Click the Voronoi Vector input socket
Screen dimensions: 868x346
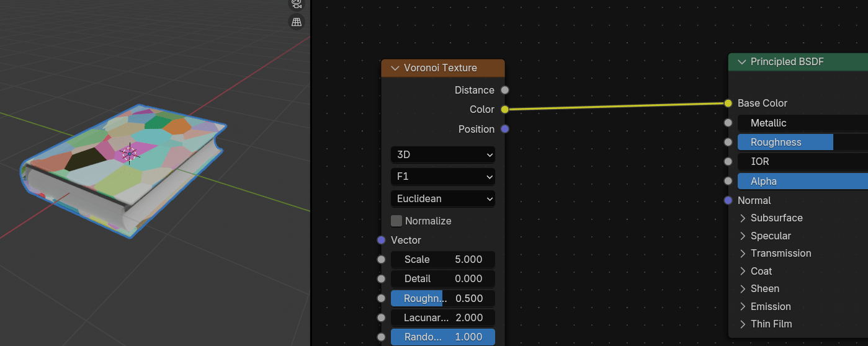(x=381, y=240)
